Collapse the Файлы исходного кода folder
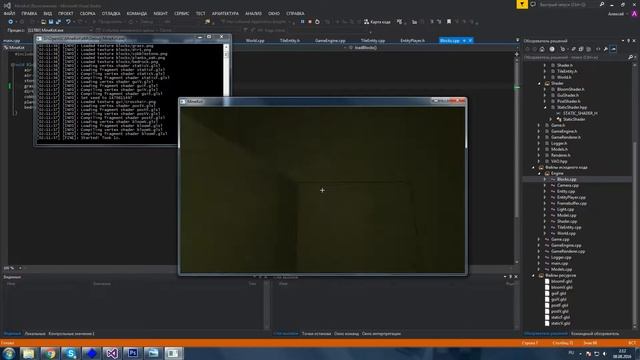Viewport: 640px width, 360px height. coord(533,167)
